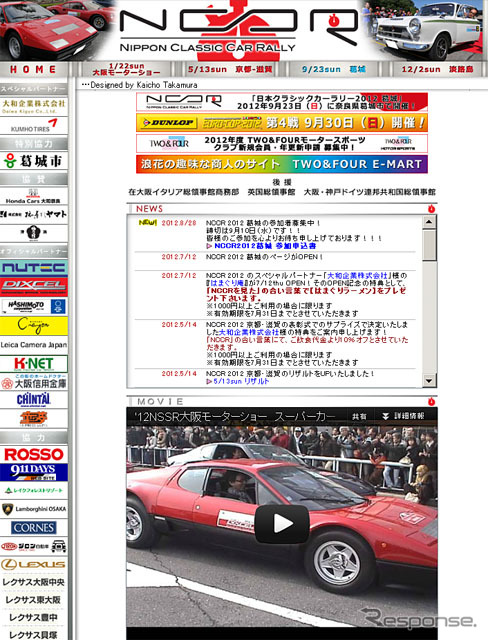This screenshot has height=640, width=488.
Task: Open the Leica Camera Japan link
Action: point(34,344)
